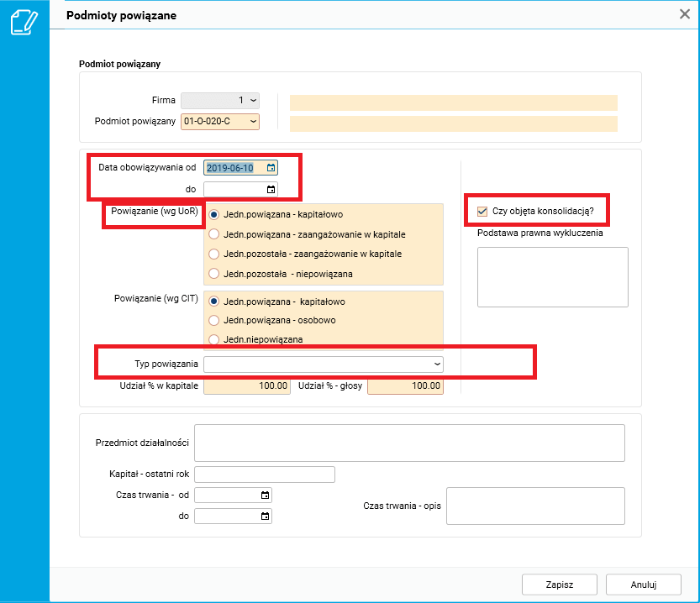
Task: Open calendar for Data obowiązywania od
Action: [x=271, y=168]
